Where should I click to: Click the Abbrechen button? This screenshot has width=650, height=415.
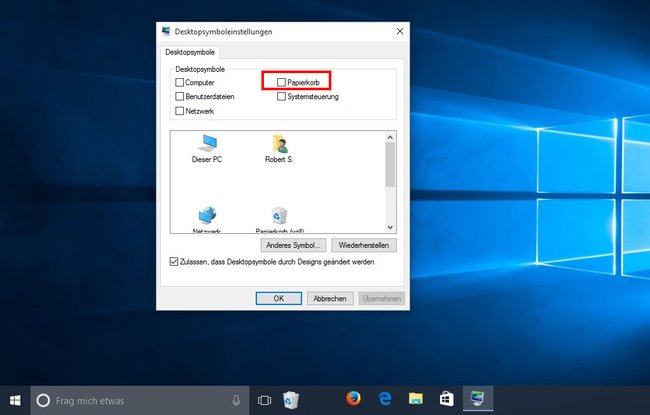(330, 299)
